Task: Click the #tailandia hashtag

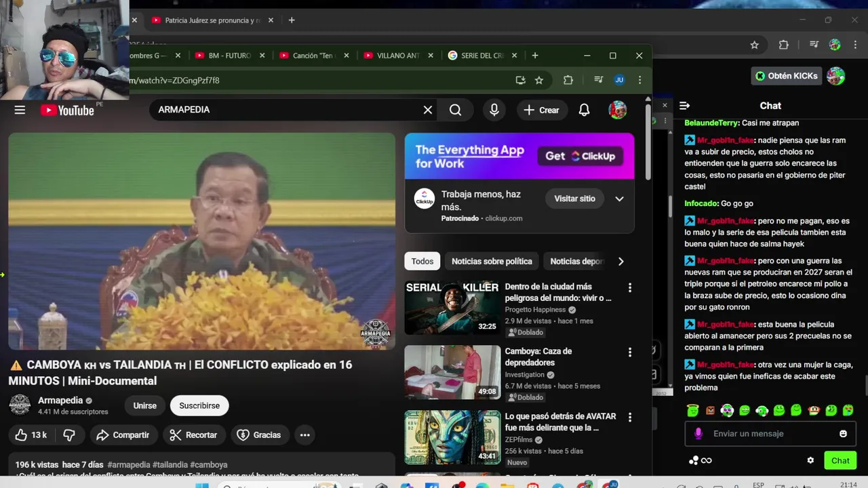Action: tap(170, 465)
